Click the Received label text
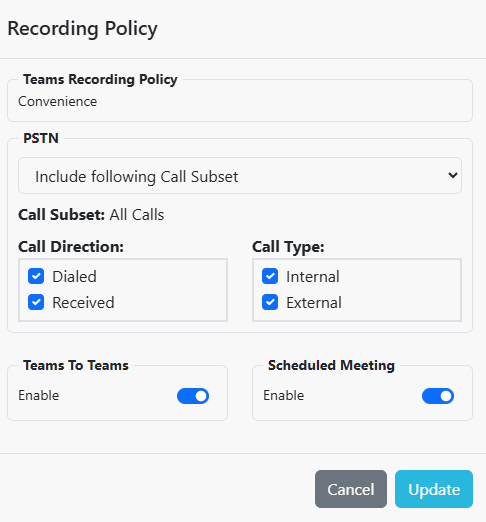The height and width of the screenshot is (522, 486). point(83,303)
